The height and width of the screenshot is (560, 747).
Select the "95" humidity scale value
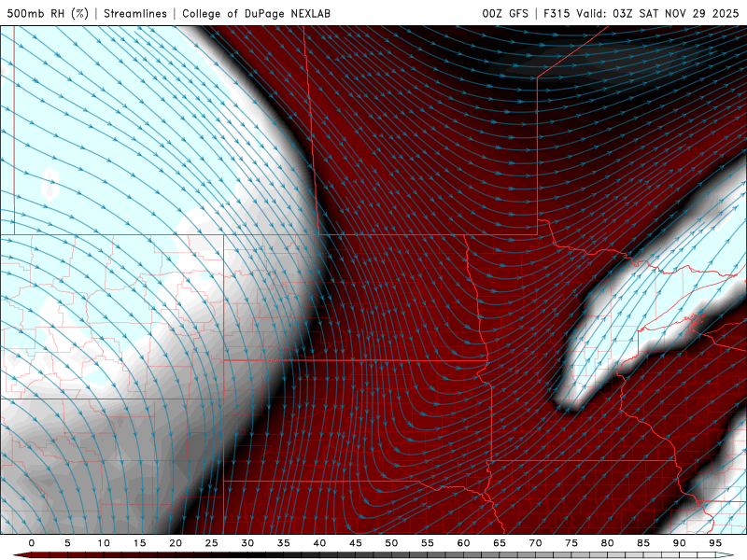pos(715,543)
